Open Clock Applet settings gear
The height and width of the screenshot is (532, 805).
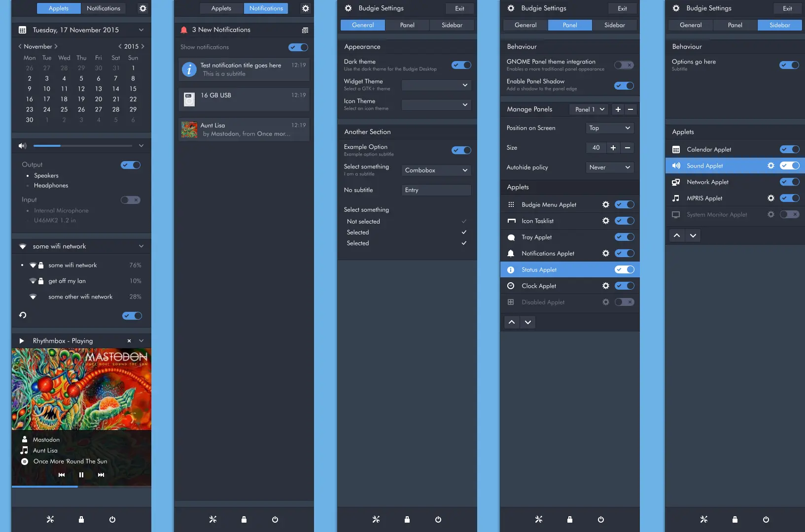(x=606, y=286)
